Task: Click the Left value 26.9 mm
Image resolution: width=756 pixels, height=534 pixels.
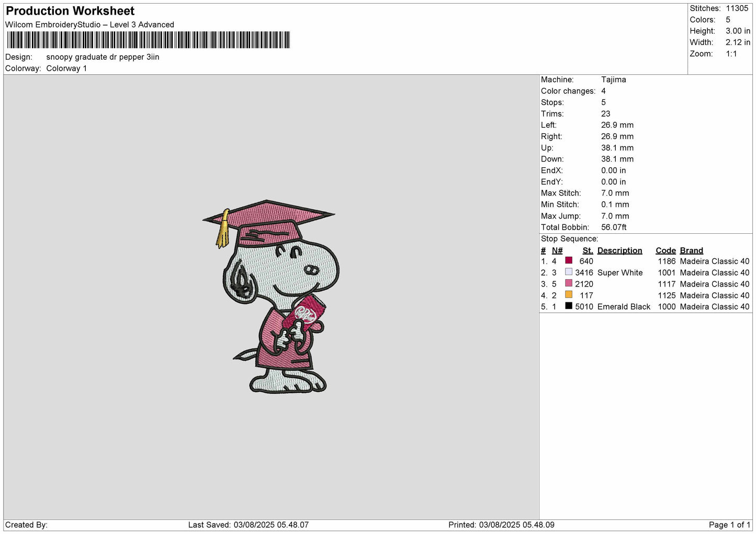Action: 617,125
